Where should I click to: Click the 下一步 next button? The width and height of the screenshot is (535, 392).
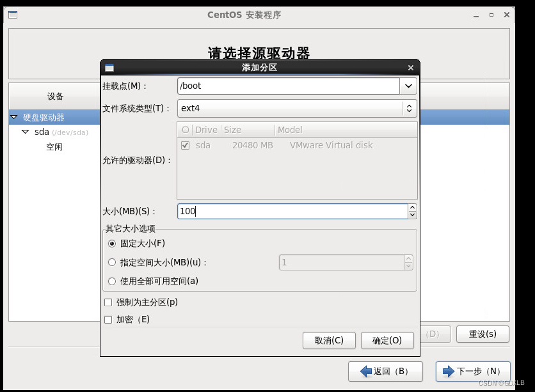tap(472, 371)
